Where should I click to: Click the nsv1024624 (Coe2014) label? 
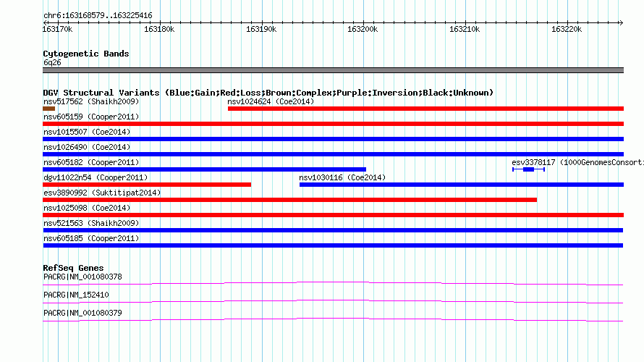pyautogui.click(x=271, y=101)
